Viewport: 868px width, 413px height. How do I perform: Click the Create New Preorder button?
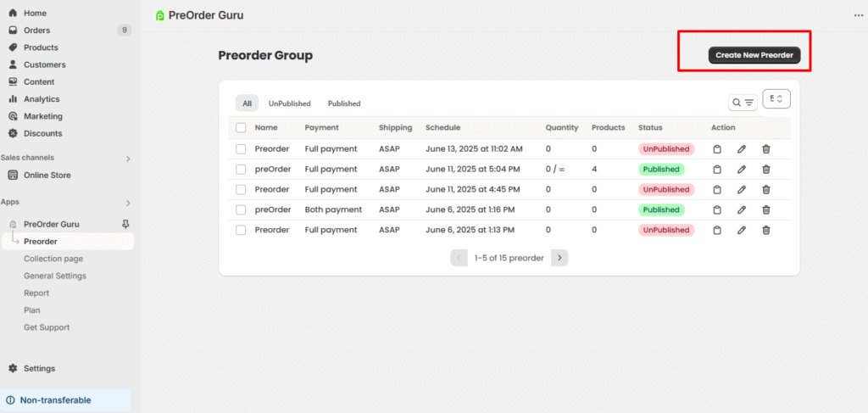754,55
